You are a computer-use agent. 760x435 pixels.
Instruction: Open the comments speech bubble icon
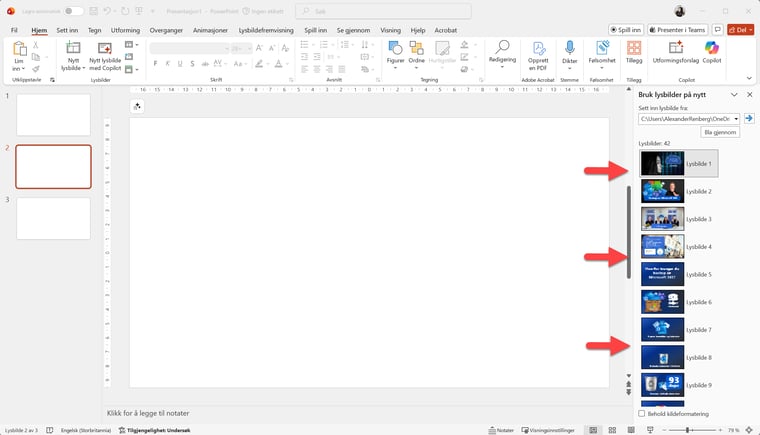click(717, 30)
